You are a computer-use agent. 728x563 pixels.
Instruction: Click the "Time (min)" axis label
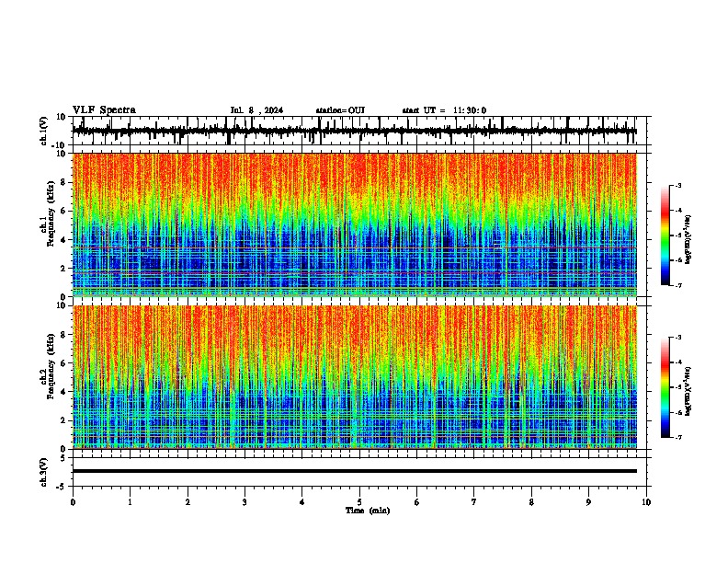[x=368, y=511]
